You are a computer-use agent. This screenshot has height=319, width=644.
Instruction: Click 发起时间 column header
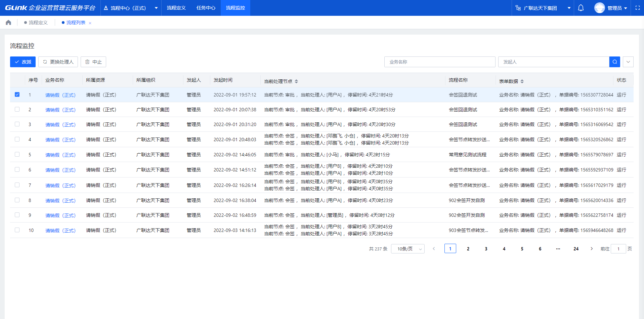tap(223, 80)
